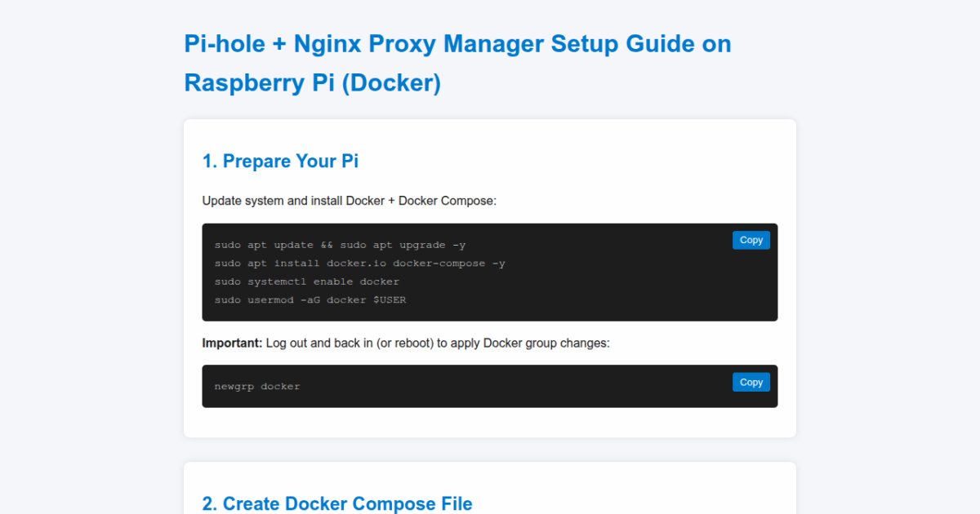The image size is (980, 514).
Task: Click the 'sudo apt update' command line
Action: tap(263, 245)
